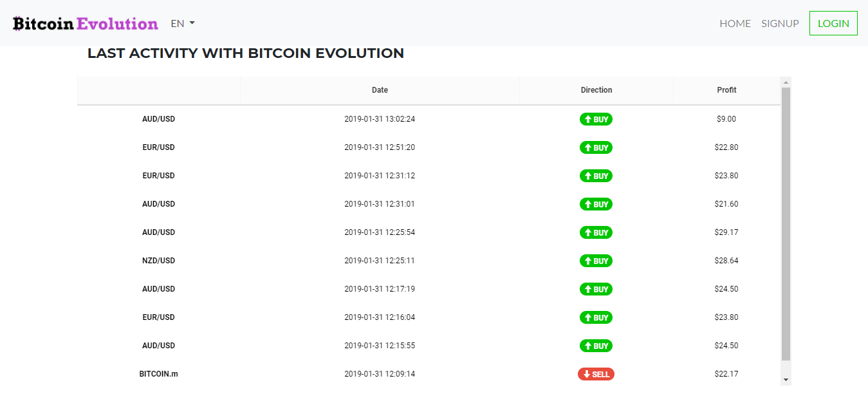Click date 2019-01-31 12:17:19
Screen dimensions: 868x412
(380, 289)
